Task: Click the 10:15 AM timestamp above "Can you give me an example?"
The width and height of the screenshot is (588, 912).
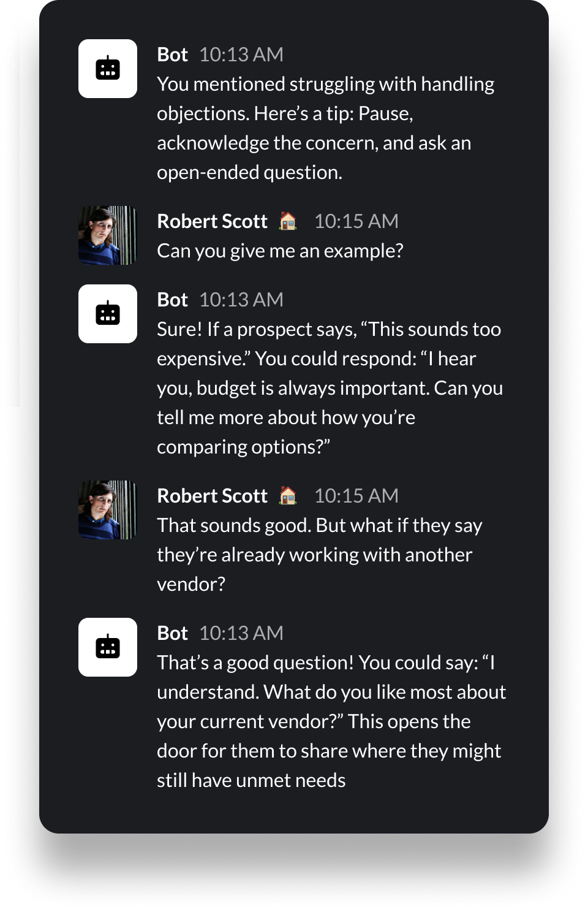Action: pos(356,221)
